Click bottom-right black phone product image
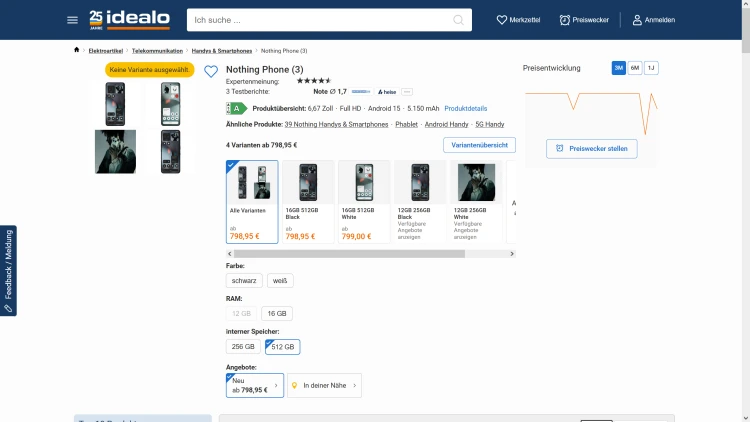This screenshot has height=422, width=750. (x=171, y=152)
